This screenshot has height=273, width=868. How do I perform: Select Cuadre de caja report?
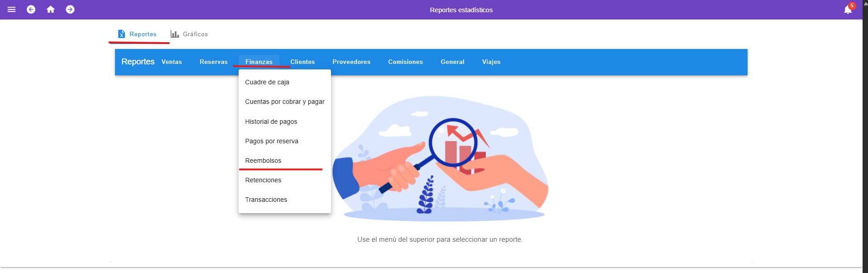point(267,82)
